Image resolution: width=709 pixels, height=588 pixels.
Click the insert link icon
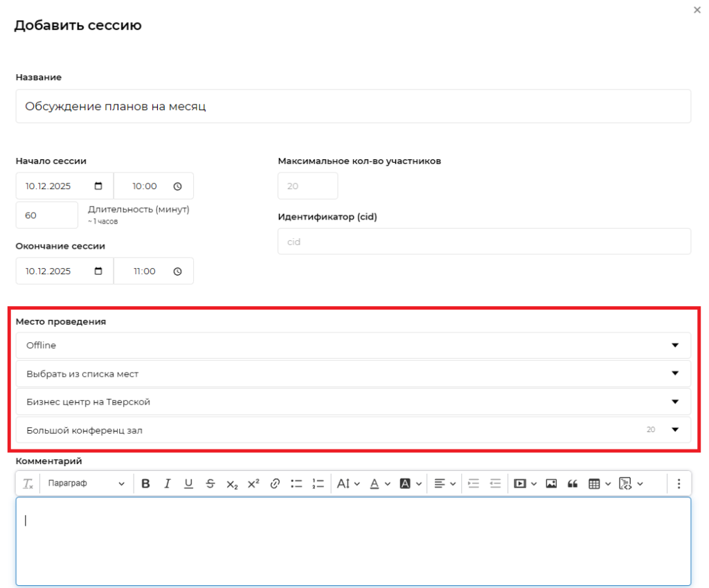275,484
